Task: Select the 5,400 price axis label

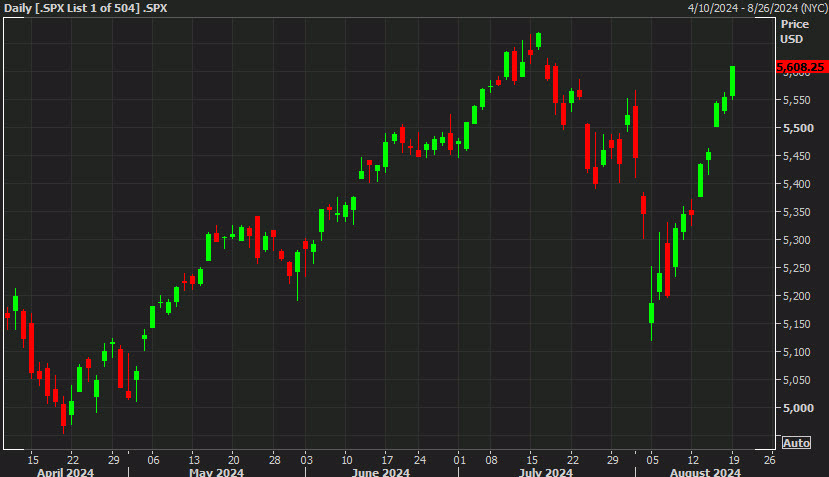Action: [797, 184]
